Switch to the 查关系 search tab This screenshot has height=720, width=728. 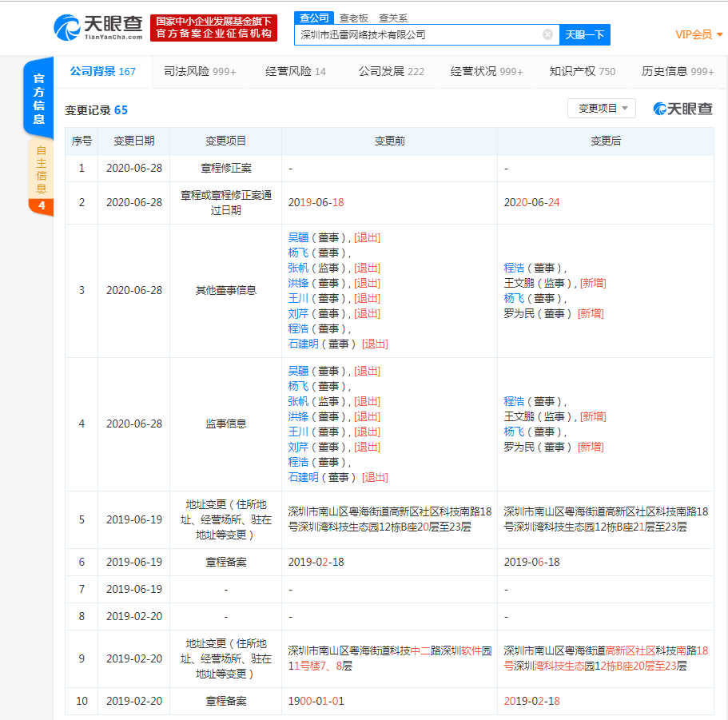394,17
